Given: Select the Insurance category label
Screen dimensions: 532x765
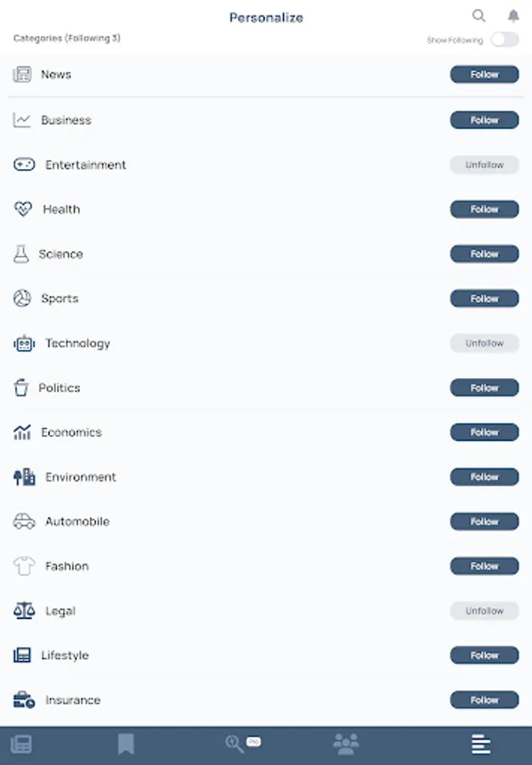Looking at the screenshot, I should point(73,700).
